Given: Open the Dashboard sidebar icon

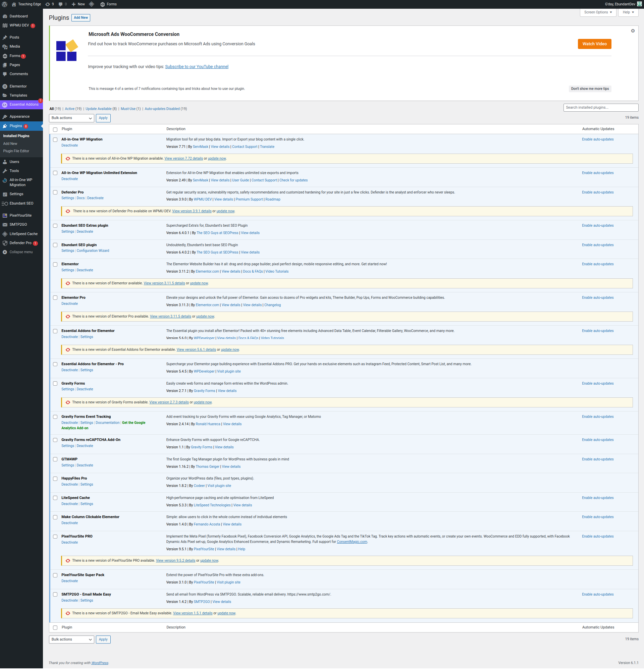Looking at the screenshot, I should 5,16.
